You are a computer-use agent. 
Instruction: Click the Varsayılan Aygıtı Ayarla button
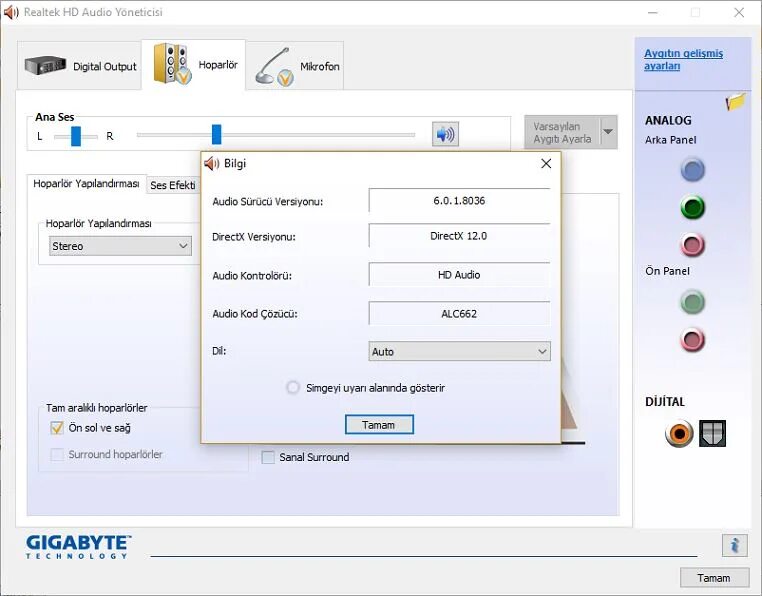coord(562,132)
